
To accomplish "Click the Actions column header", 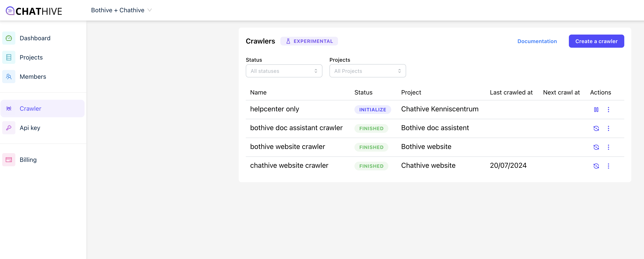I will point(600,92).
